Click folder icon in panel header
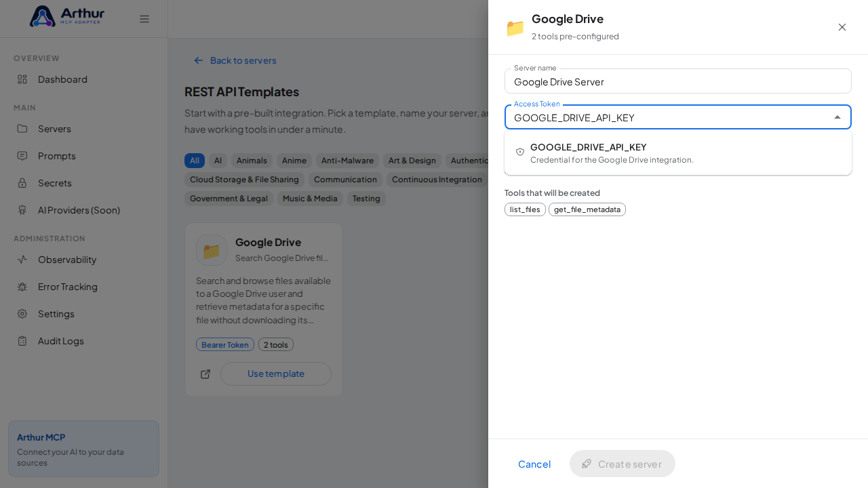The image size is (868, 488). [515, 28]
